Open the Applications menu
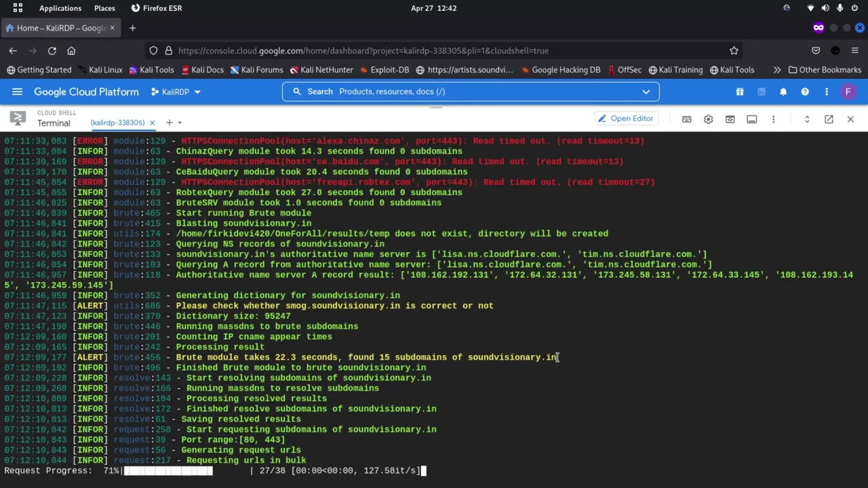 click(x=60, y=8)
